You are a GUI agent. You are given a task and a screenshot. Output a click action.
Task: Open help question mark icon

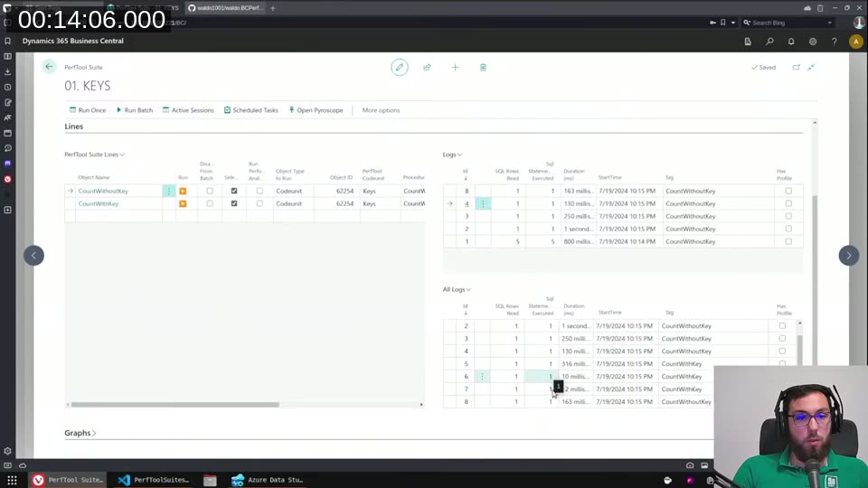835,42
